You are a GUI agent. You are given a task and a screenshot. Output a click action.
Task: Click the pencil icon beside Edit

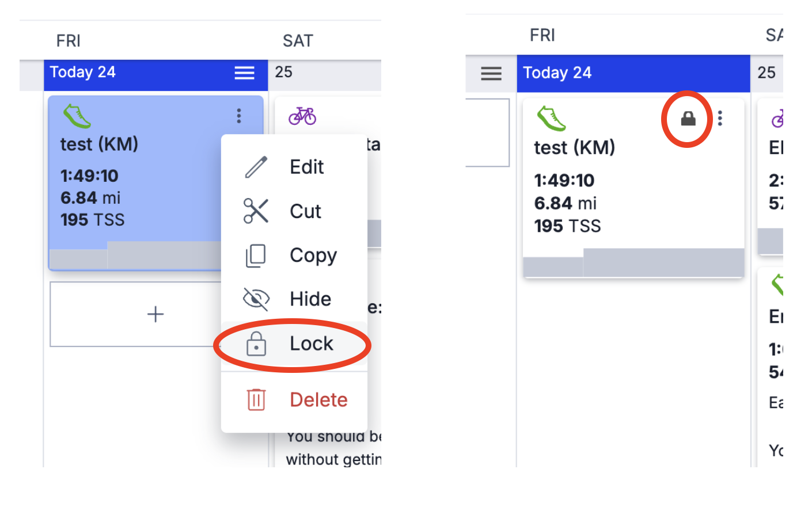[256, 167]
